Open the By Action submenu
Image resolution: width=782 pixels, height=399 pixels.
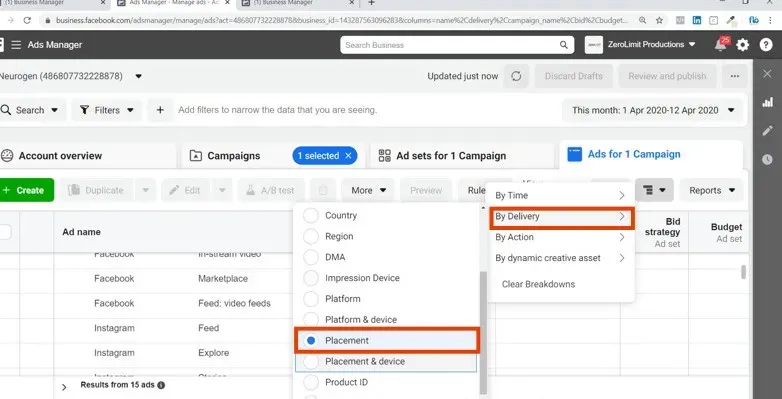coord(561,237)
